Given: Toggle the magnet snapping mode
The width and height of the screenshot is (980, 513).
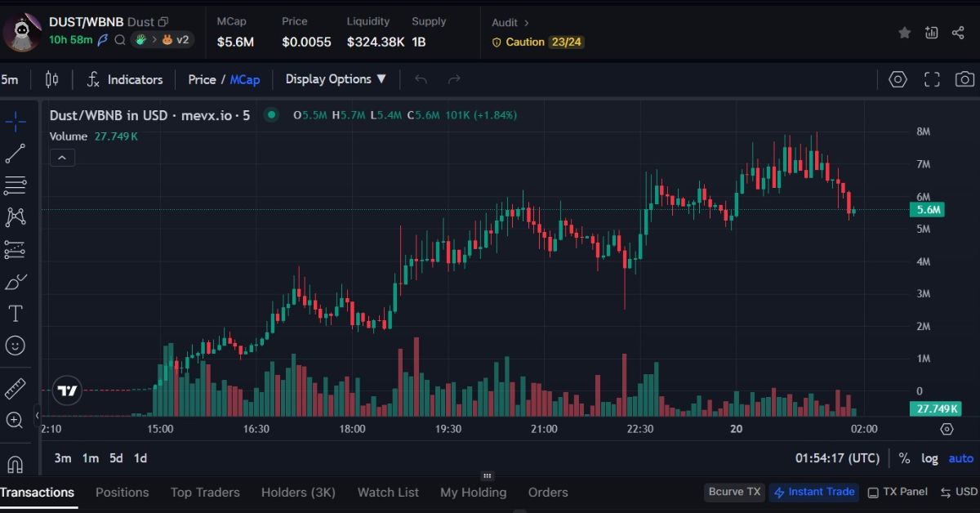Looking at the screenshot, I should point(16,463).
